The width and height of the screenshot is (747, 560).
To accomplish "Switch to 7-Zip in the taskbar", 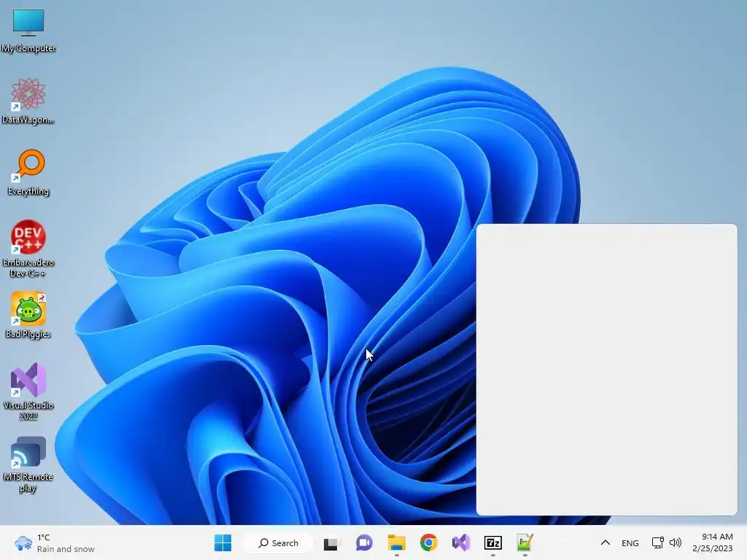I will click(493, 542).
